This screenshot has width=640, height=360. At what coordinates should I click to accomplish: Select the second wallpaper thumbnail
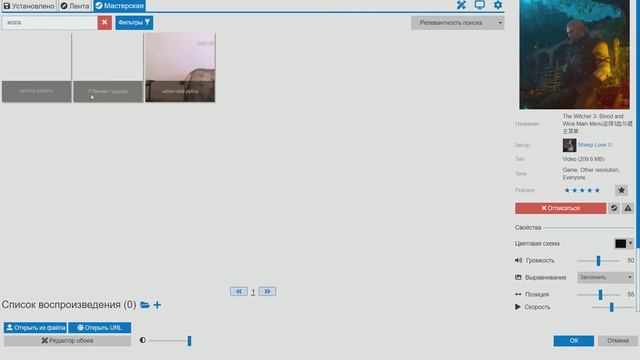[108, 68]
